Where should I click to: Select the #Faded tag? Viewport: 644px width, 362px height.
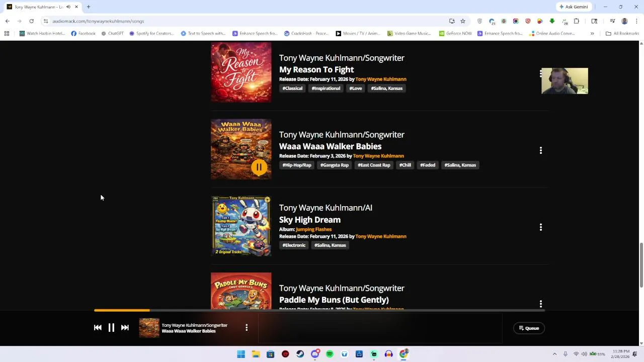point(428,165)
